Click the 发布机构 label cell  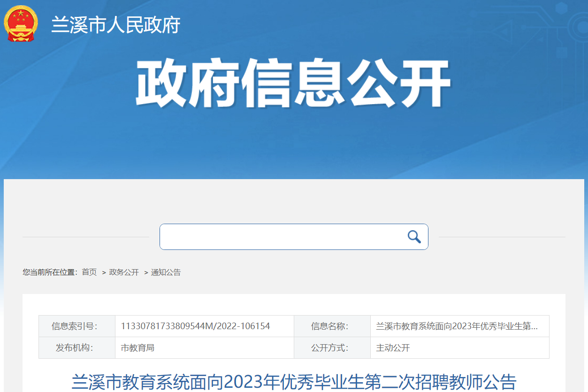tap(77, 348)
